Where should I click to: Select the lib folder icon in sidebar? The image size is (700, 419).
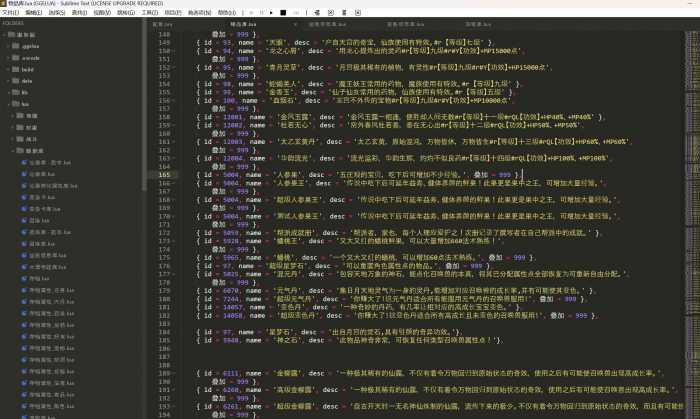tap(16, 92)
